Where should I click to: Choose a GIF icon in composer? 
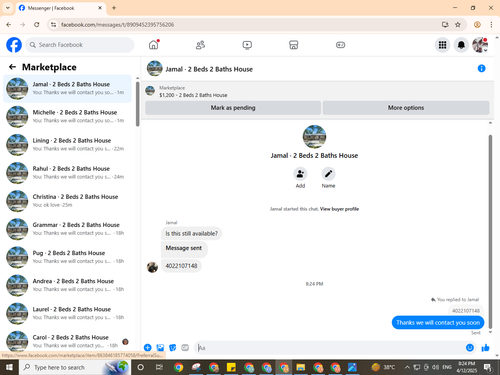click(185, 348)
